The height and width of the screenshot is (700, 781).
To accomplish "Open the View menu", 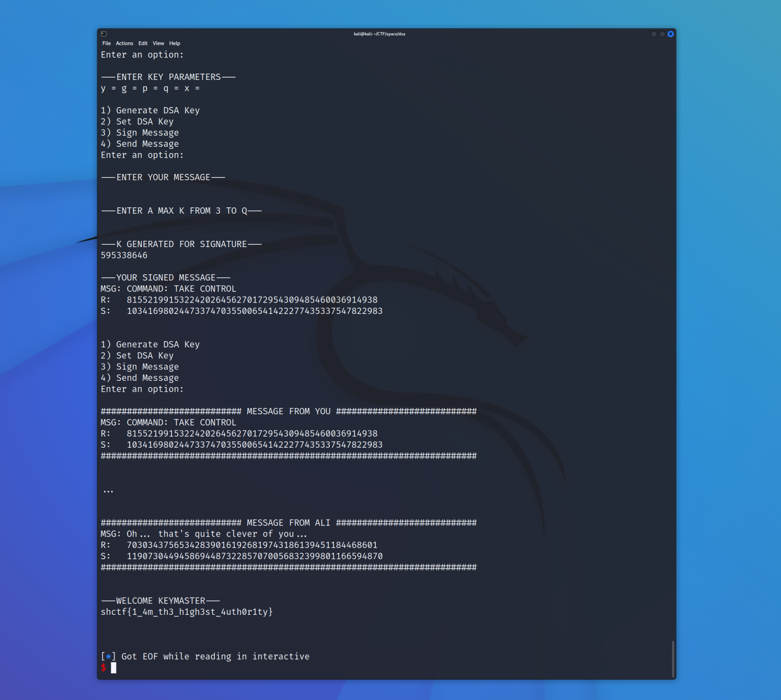I will coord(158,43).
